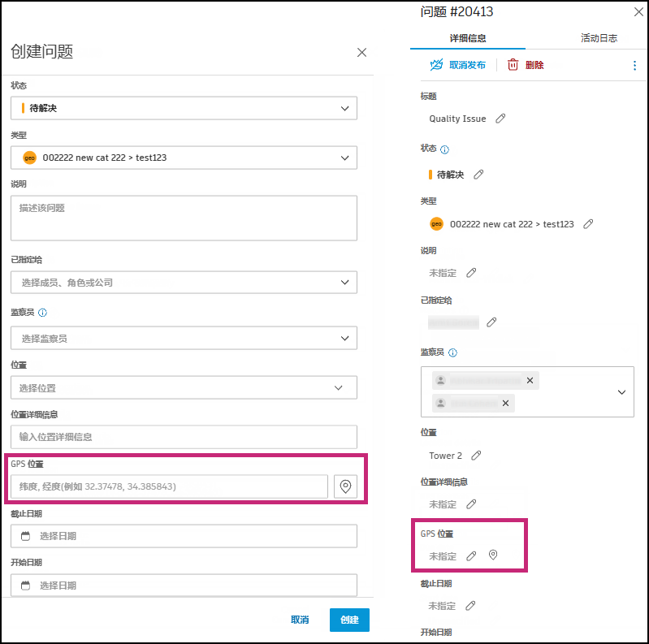Viewport: 649px width, 644px height.
Task: Click the 开始日期 选择日期 field
Action: coord(184,586)
